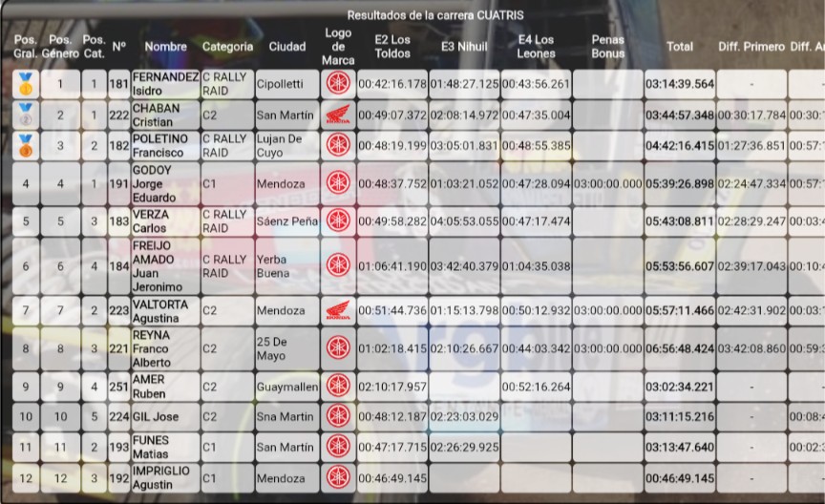Click the Yamaha logo in Godoy Jorge's row
Screen dimensions: 825x504
(338, 183)
